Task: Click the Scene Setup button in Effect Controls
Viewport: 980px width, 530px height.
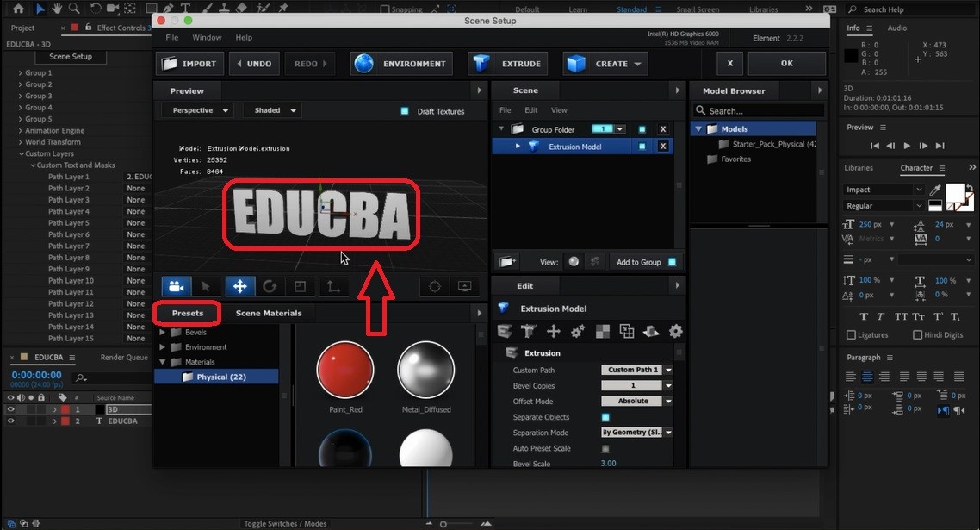Action: [71, 56]
